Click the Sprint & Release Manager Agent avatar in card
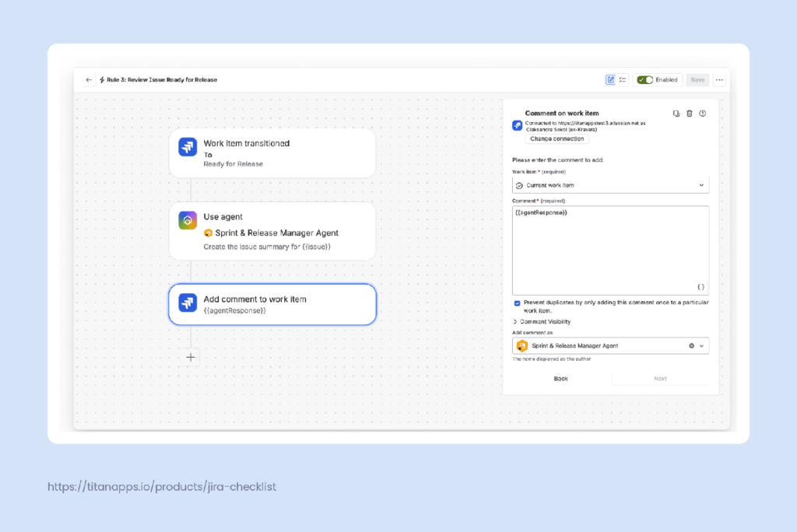The height and width of the screenshot is (532, 797). pyautogui.click(x=208, y=233)
